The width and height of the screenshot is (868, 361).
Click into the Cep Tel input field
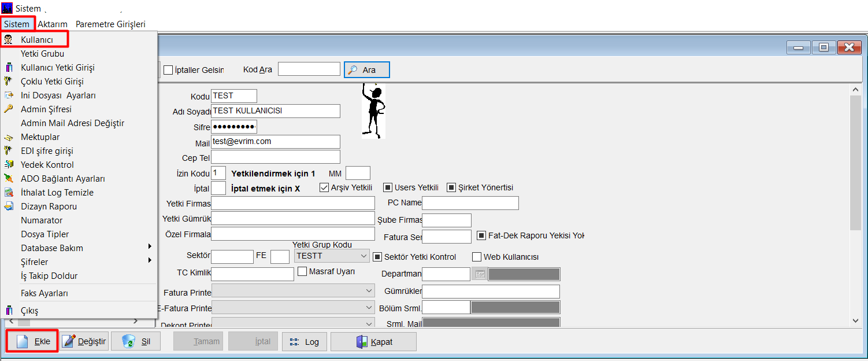pyautogui.click(x=275, y=157)
